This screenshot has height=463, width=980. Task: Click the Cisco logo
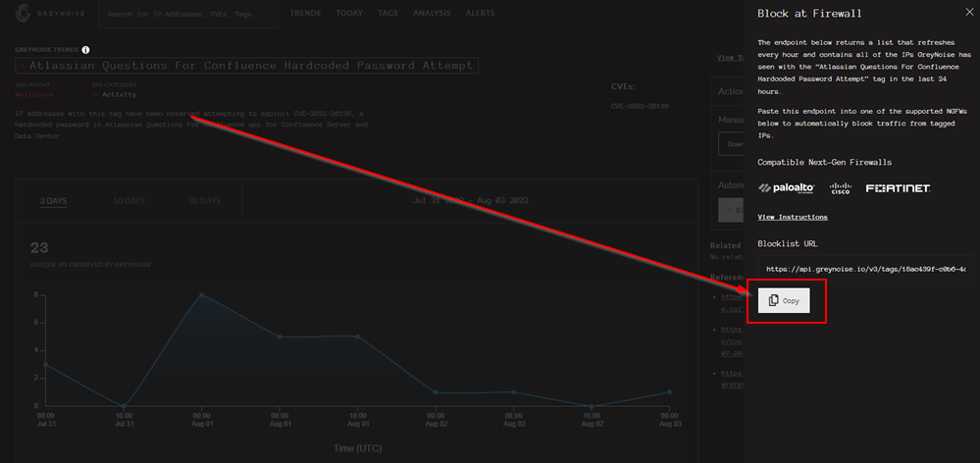(x=841, y=188)
